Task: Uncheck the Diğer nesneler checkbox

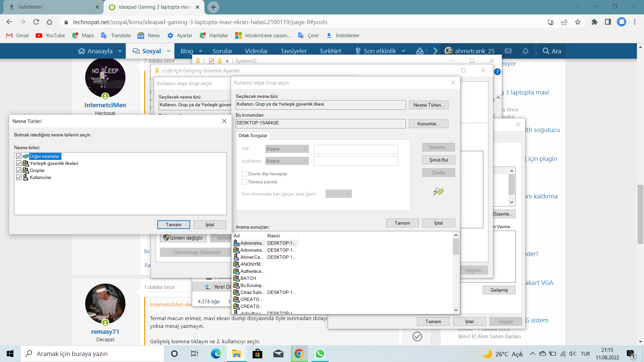Action: tap(19, 156)
